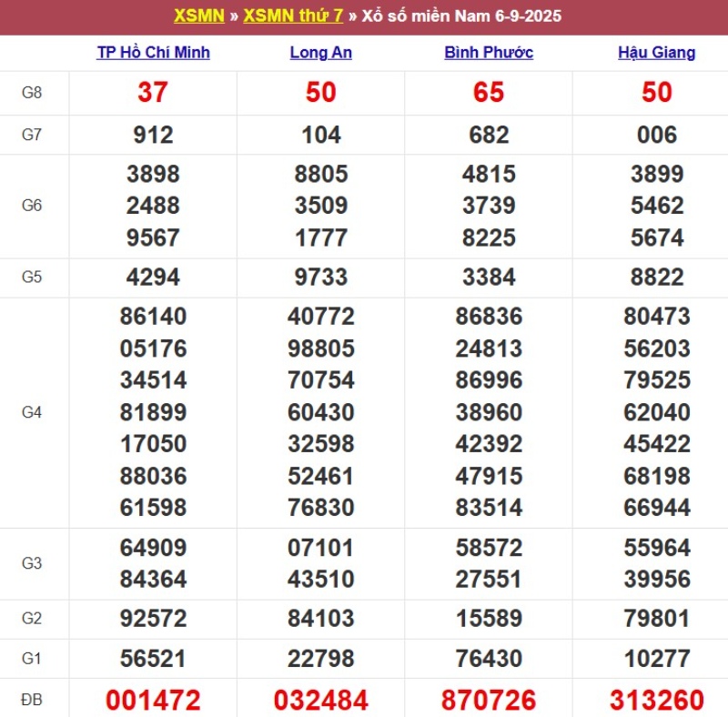Viewport: 728px width, 717px height.
Task: Go to the Hậu Giang province link
Action: [656, 53]
